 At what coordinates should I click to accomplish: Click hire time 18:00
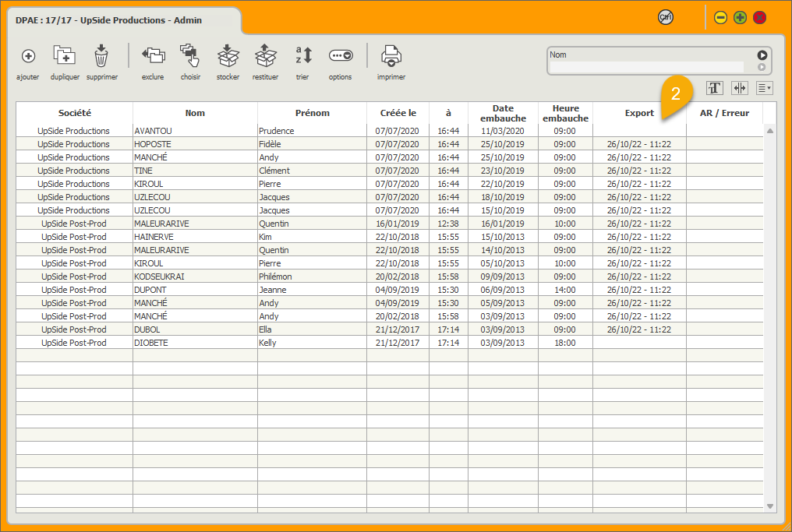coord(564,343)
